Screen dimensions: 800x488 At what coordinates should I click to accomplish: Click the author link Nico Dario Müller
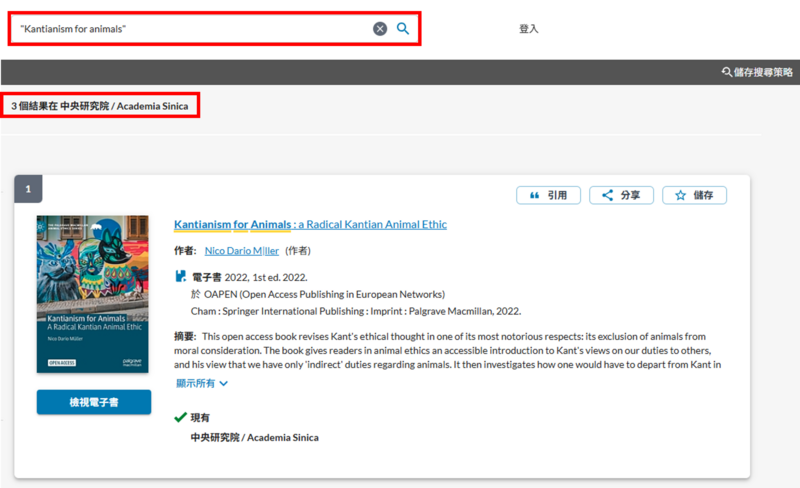pyautogui.click(x=241, y=251)
